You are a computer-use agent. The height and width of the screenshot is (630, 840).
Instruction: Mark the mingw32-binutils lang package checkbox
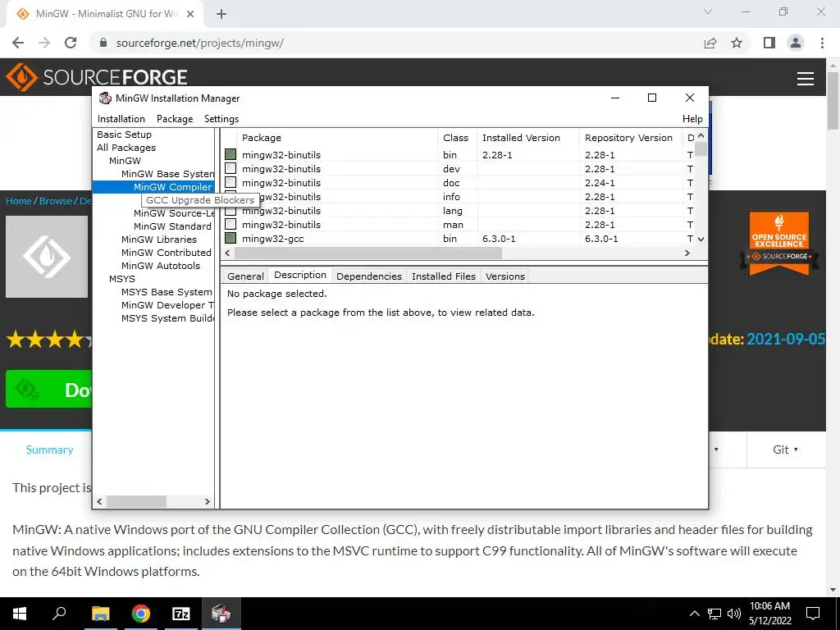[x=231, y=211]
